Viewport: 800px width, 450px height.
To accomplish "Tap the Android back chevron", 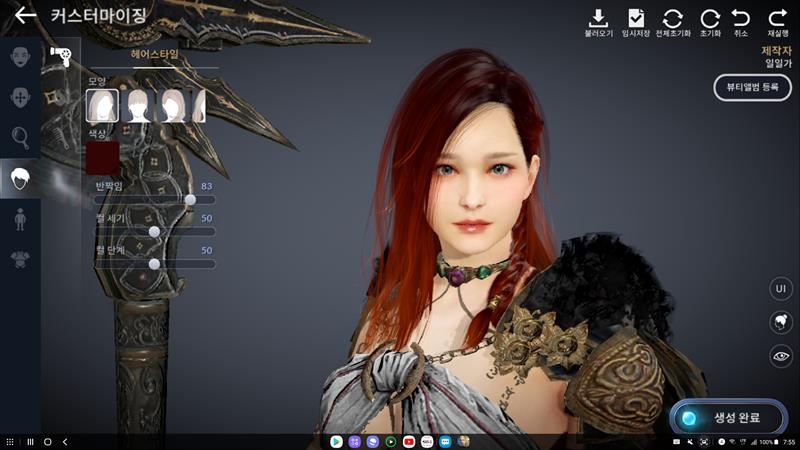I will (65, 442).
